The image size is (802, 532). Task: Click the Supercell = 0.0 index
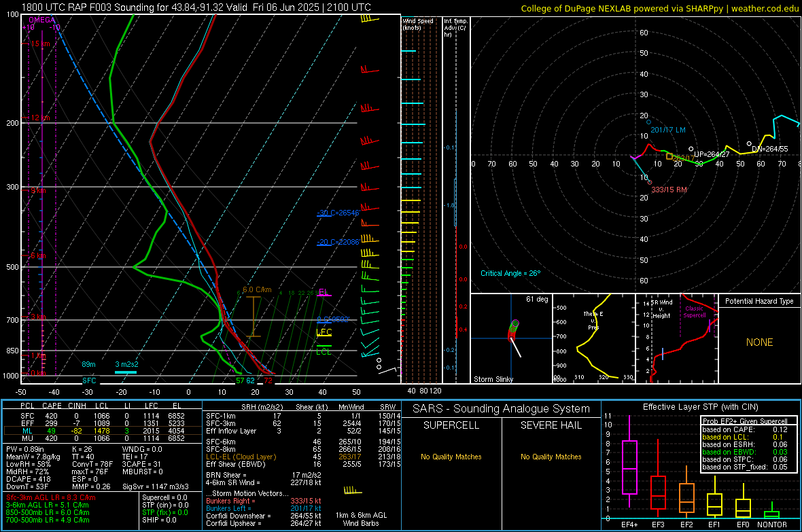click(x=164, y=498)
